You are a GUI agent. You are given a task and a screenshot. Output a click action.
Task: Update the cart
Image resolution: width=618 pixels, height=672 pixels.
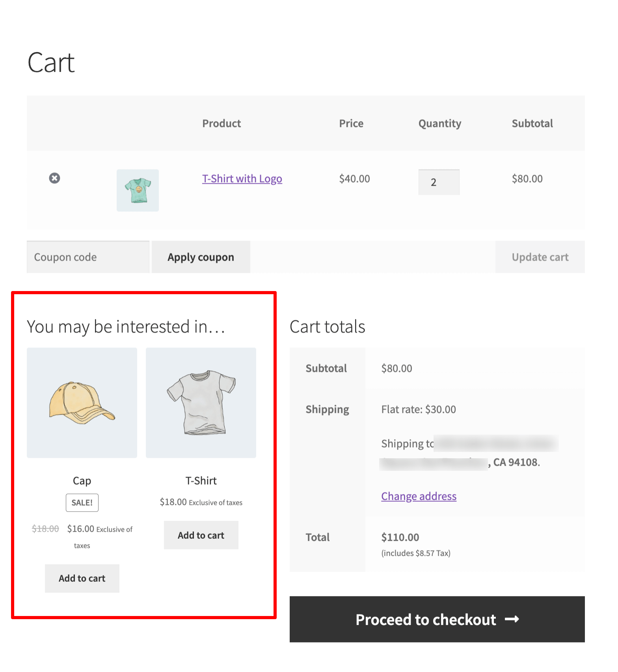click(x=540, y=257)
